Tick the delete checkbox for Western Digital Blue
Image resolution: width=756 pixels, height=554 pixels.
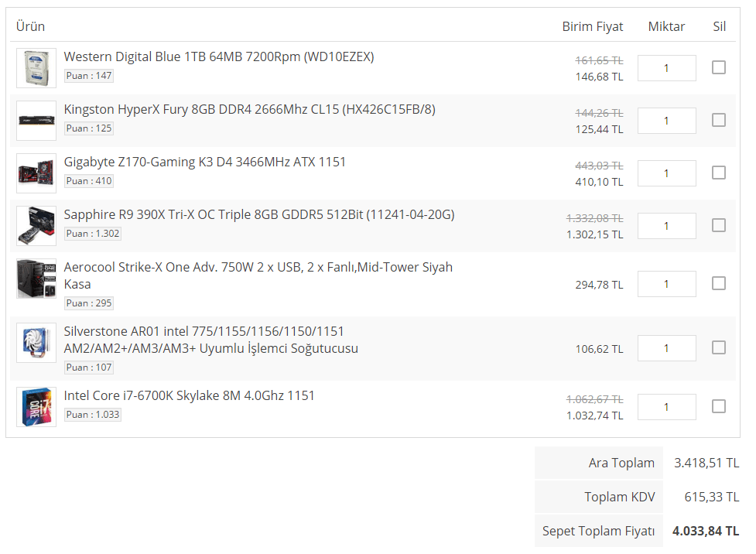click(718, 67)
